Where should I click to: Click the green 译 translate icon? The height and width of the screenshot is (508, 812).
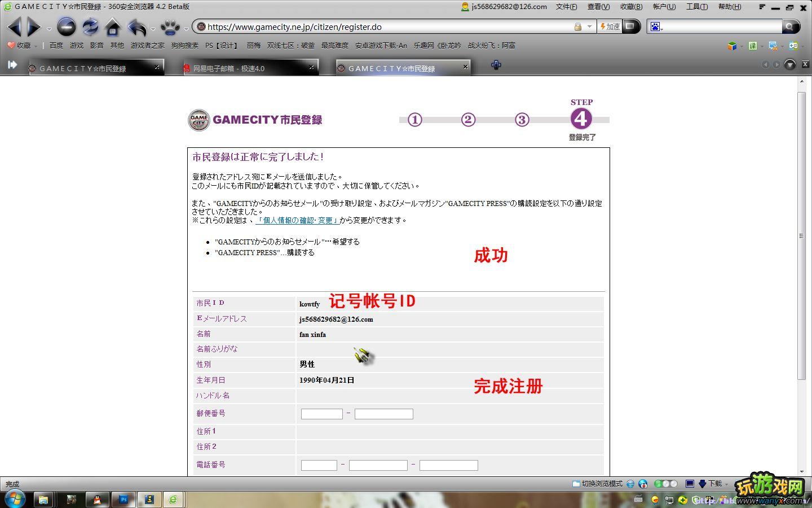click(753, 46)
